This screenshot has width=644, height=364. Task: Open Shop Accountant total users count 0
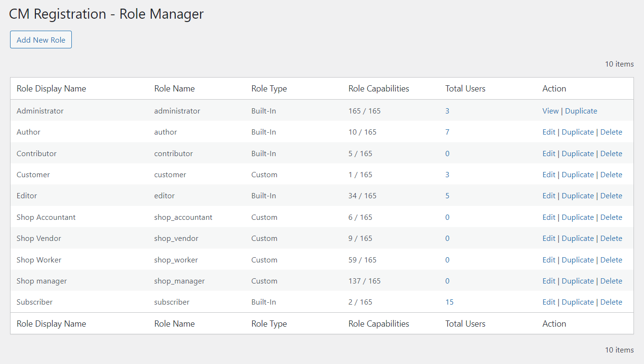(447, 217)
